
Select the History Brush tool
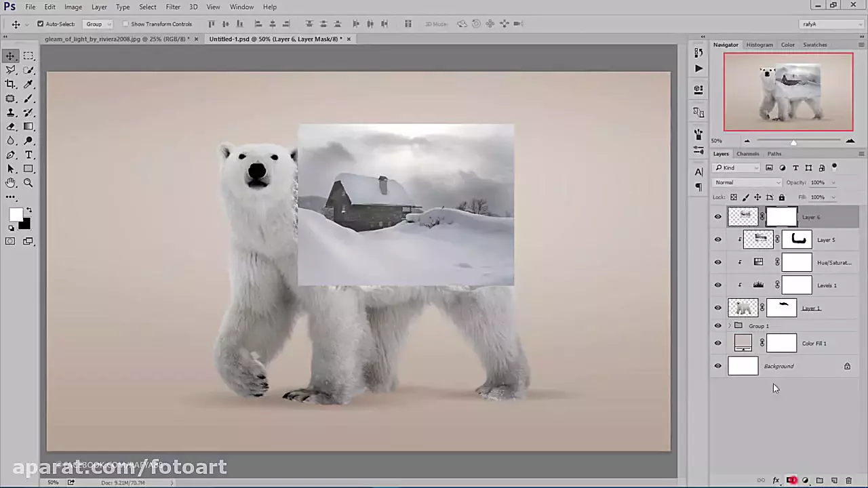click(x=28, y=113)
